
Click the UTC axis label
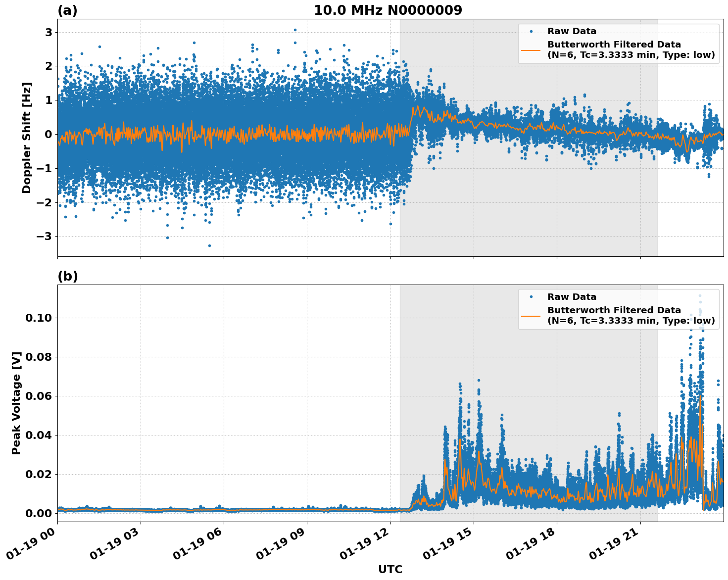tap(389, 569)
